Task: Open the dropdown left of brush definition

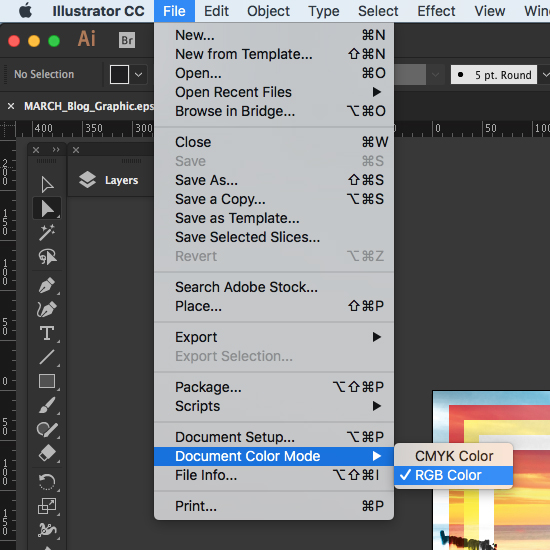Action: [x=435, y=74]
